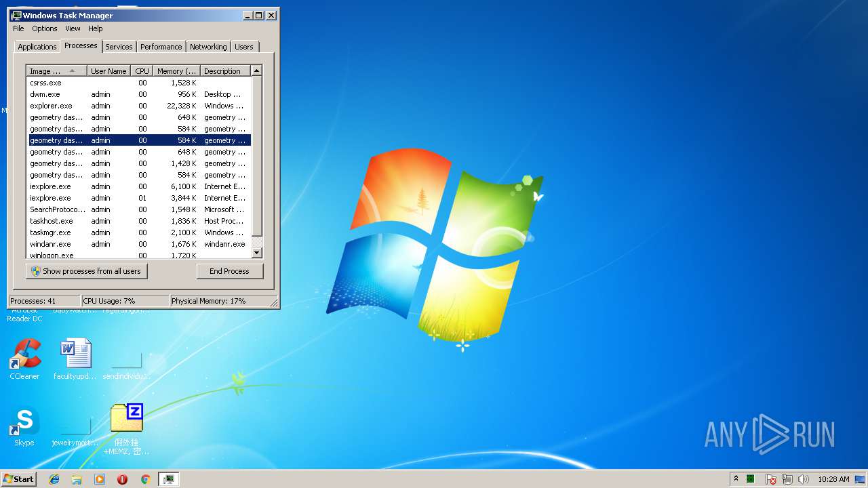This screenshot has height=488, width=868.
Task: Click the Start button
Action: pos(19,479)
